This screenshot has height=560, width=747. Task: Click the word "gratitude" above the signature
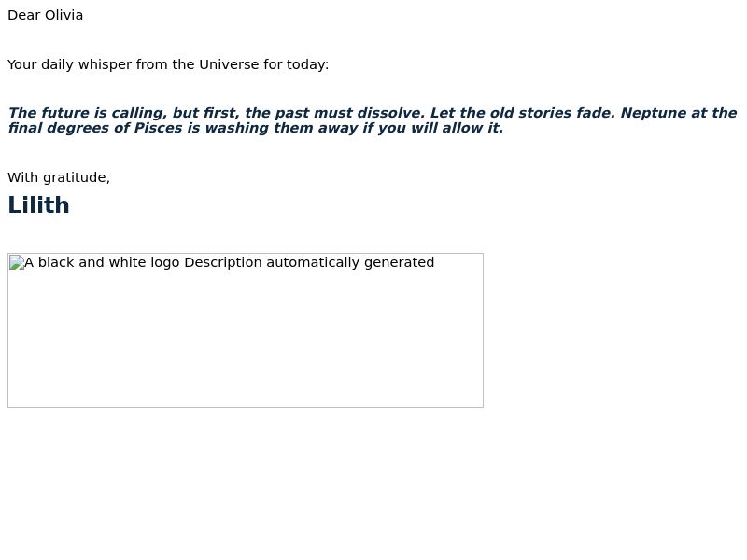(x=74, y=177)
